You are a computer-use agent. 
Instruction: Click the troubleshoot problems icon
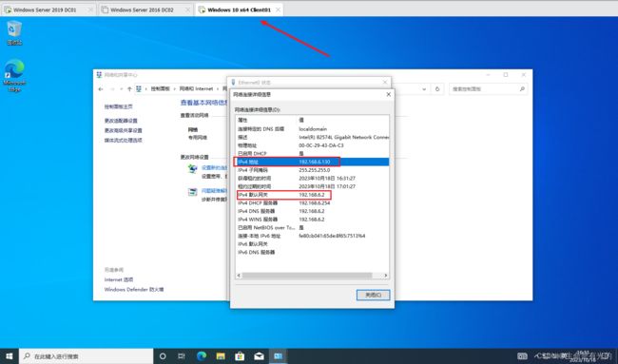point(192,192)
